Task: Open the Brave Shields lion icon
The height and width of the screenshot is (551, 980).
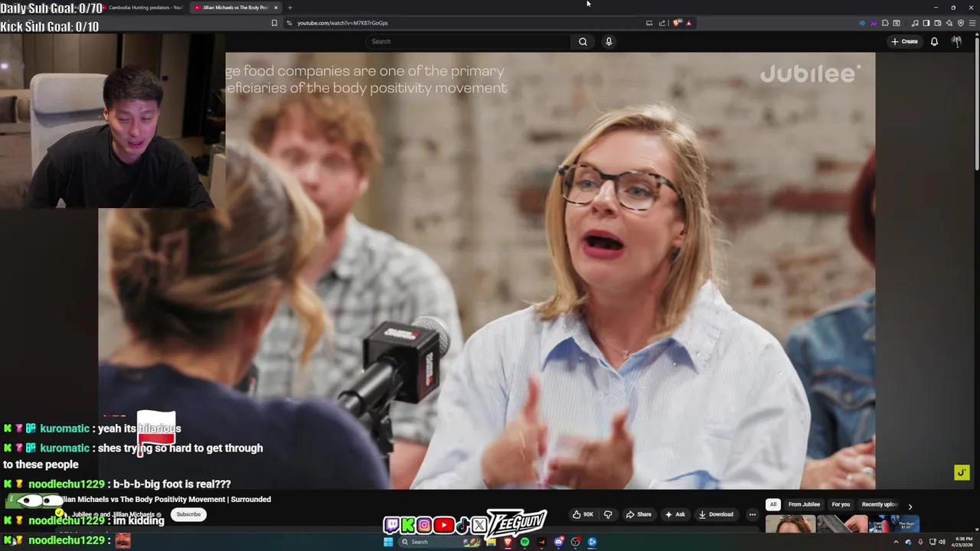Action: pos(678,23)
